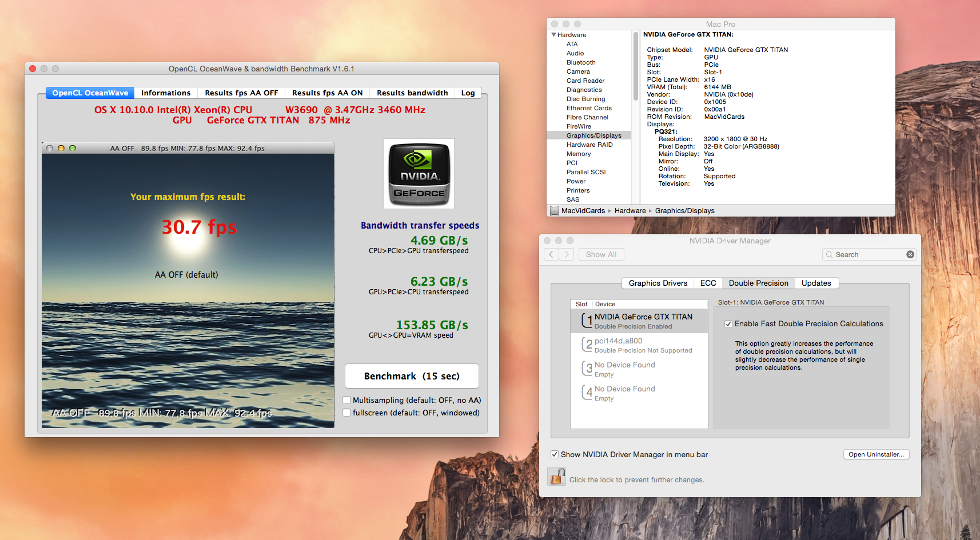
Task: Open the OpenCL OceanWave tab
Action: pyautogui.click(x=90, y=93)
